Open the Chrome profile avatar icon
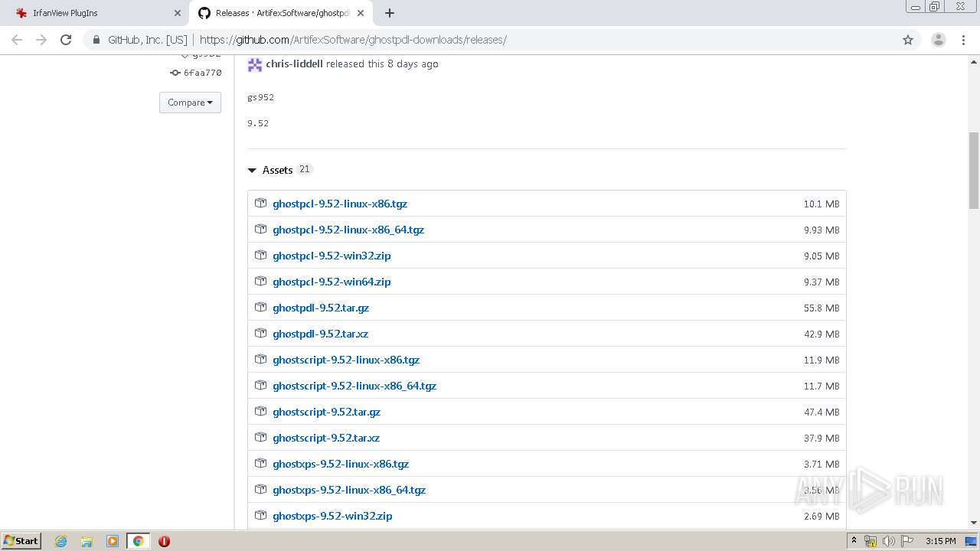 click(939, 40)
